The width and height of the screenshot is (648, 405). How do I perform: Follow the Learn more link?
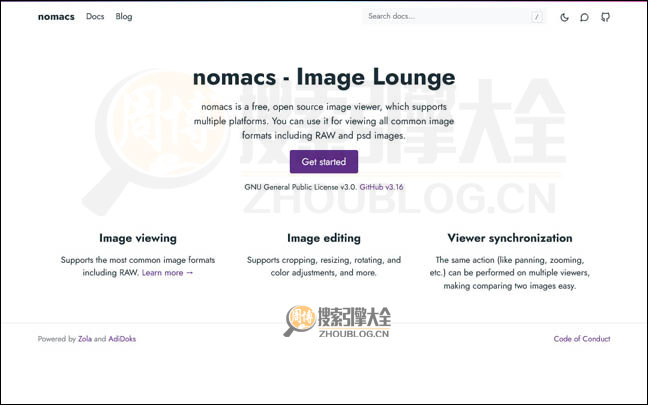coord(167,273)
